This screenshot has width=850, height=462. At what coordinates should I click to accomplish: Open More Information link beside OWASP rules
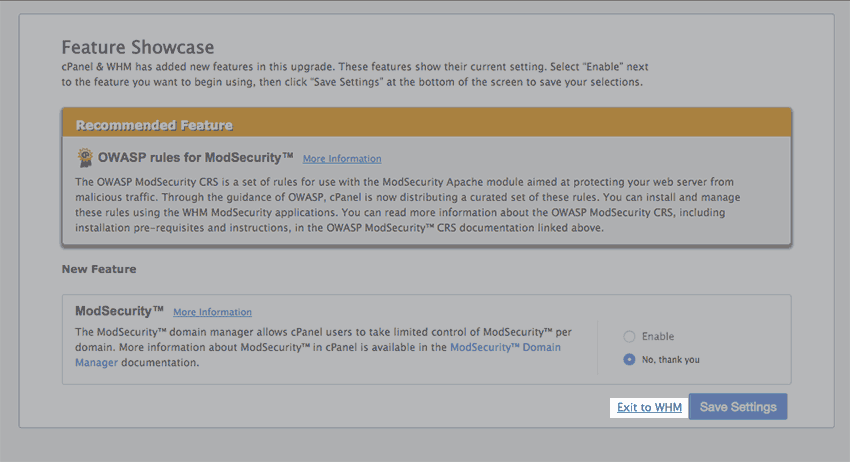click(342, 159)
